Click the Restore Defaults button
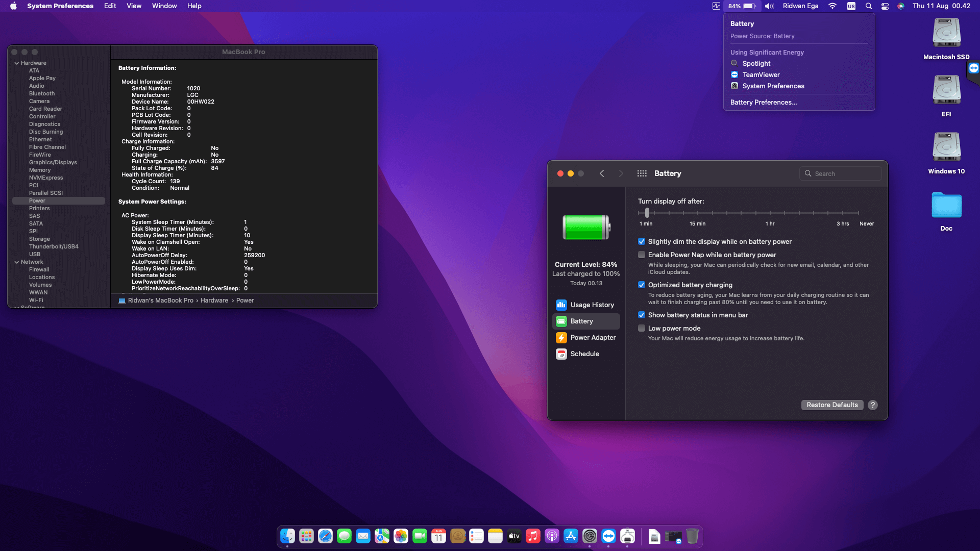This screenshot has width=980, height=551. [832, 405]
